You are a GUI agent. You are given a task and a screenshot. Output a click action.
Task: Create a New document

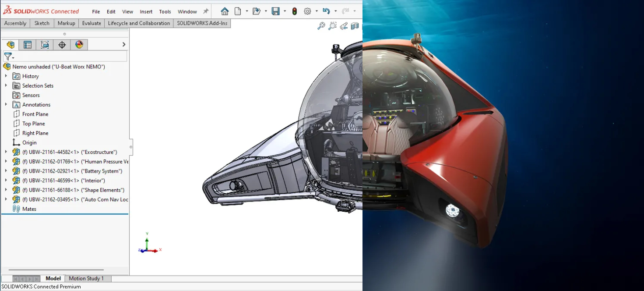pos(238,11)
